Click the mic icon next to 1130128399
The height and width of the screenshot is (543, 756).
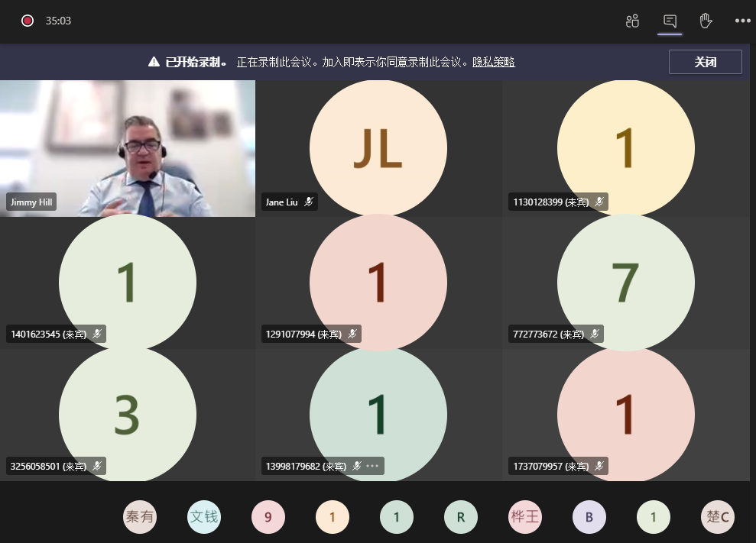pyautogui.click(x=599, y=202)
